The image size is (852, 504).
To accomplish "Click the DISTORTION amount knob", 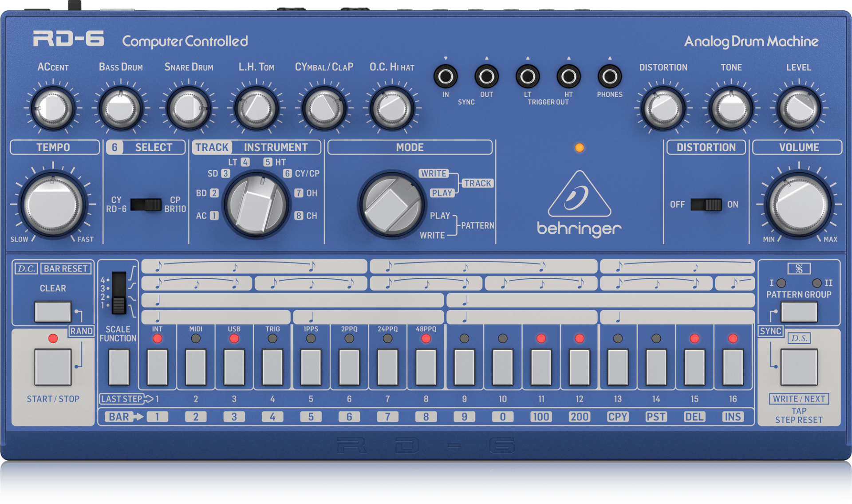I will (x=663, y=108).
